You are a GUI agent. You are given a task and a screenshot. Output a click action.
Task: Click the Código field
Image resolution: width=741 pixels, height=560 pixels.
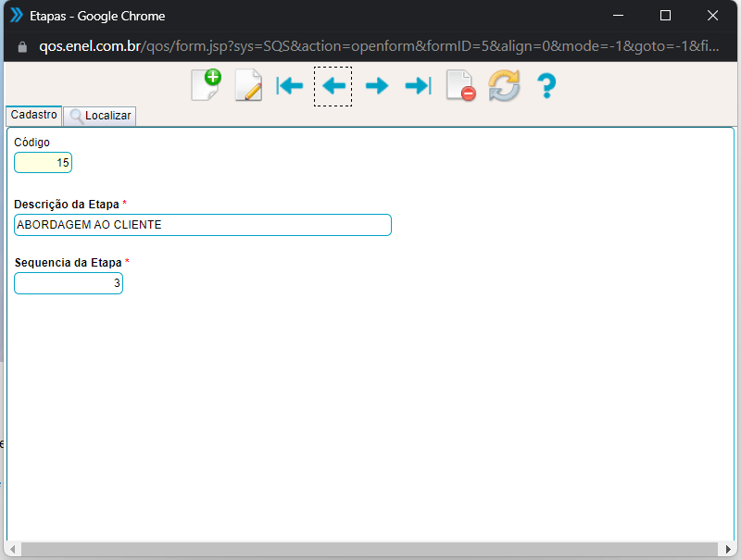[x=44, y=163]
